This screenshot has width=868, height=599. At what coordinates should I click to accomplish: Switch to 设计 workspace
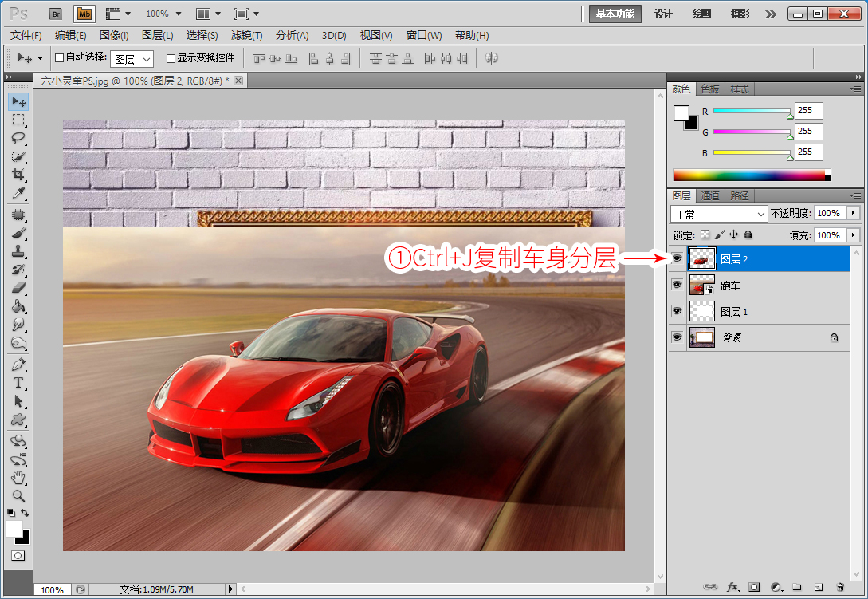point(663,14)
